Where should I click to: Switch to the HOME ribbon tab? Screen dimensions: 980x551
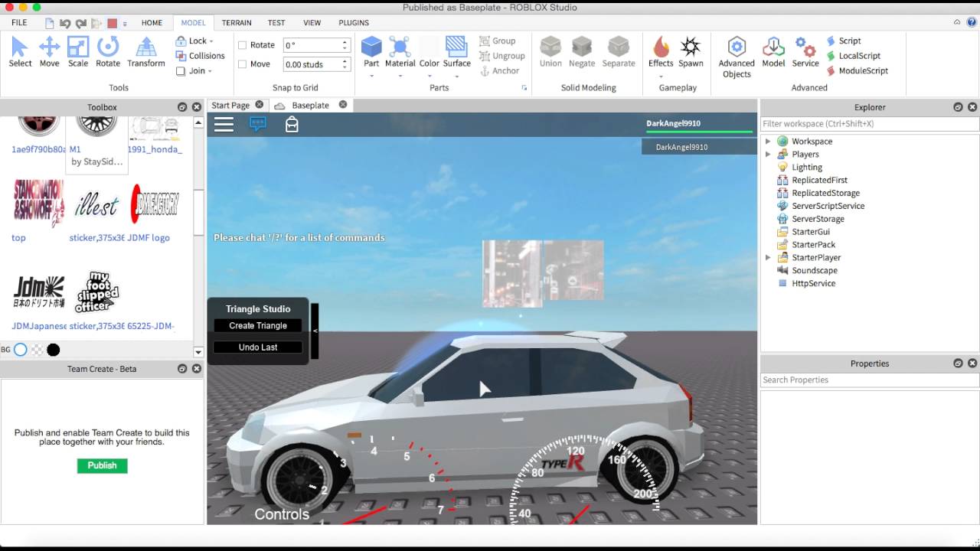pos(152,23)
